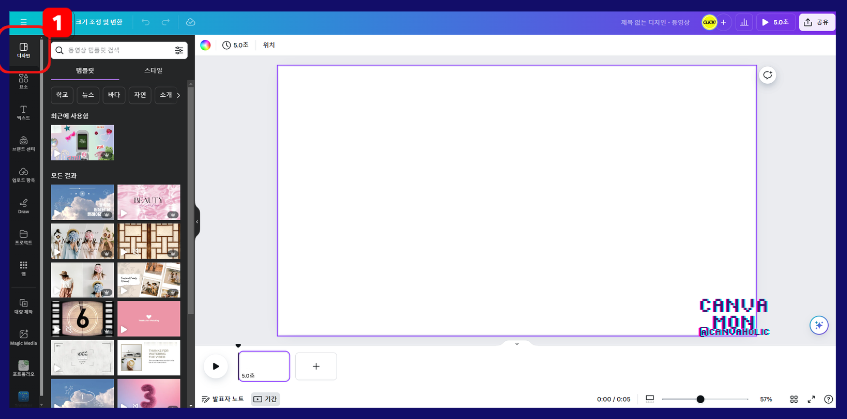
Task: Choose the pink number 3 template
Action: coord(149,393)
